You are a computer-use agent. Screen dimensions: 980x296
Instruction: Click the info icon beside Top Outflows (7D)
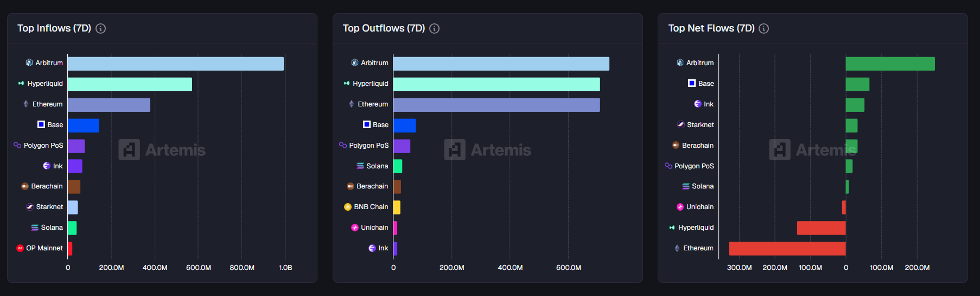(x=434, y=29)
